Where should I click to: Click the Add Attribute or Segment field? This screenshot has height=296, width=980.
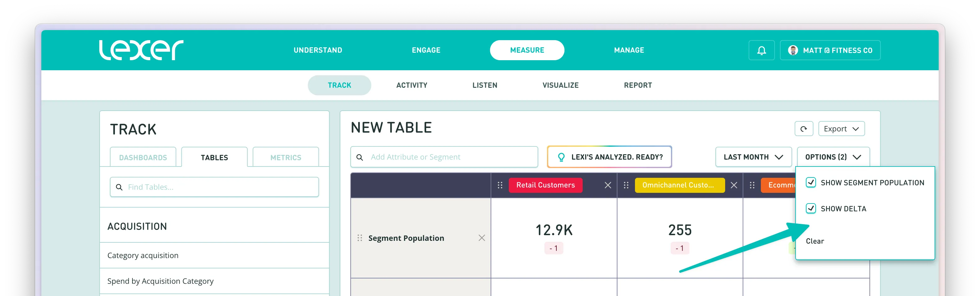click(444, 157)
